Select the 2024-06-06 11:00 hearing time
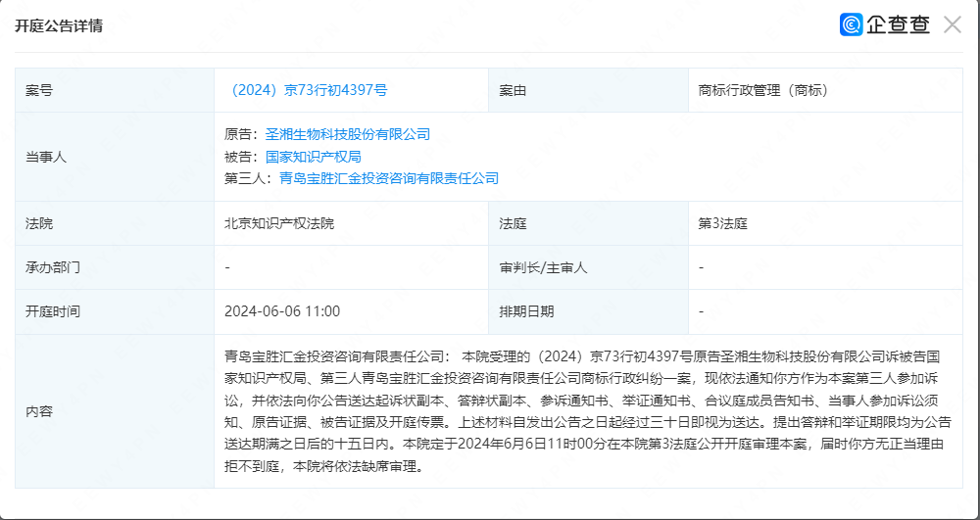This screenshot has height=520, width=980. click(x=282, y=311)
